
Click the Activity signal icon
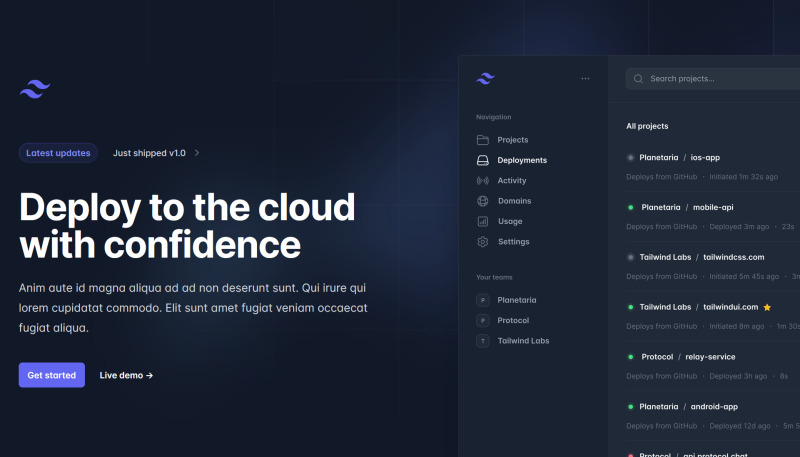[x=483, y=181]
